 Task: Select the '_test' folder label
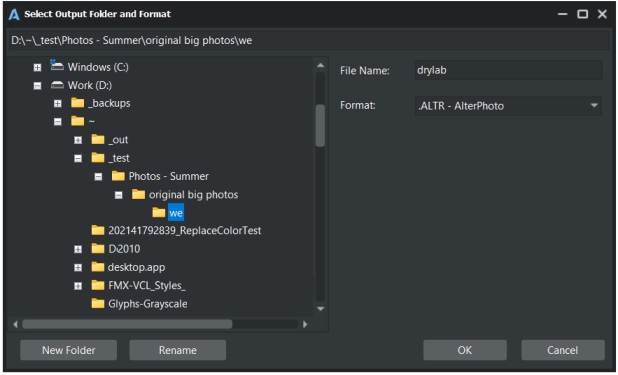(x=119, y=158)
